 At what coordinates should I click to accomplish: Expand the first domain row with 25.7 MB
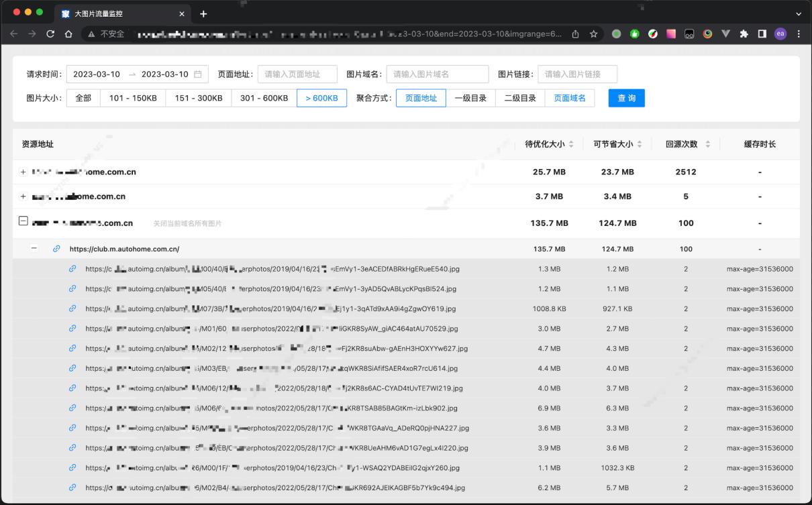(x=23, y=172)
